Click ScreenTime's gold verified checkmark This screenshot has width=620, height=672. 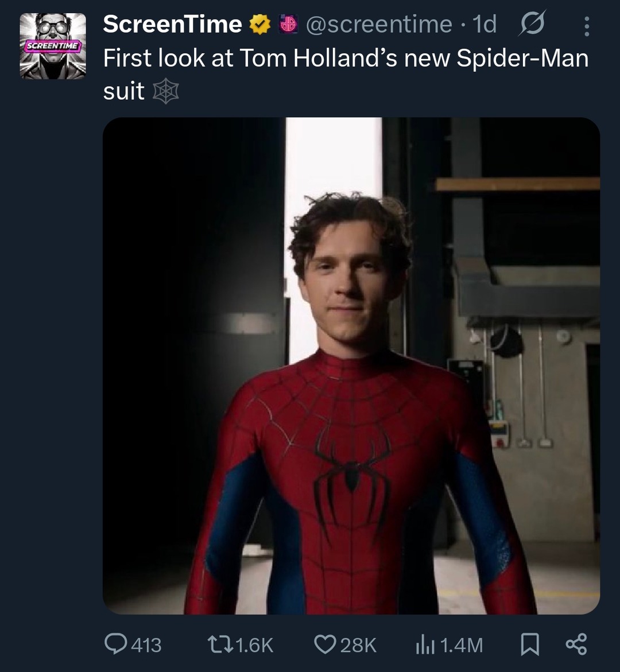pyautogui.click(x=259, y=24)
